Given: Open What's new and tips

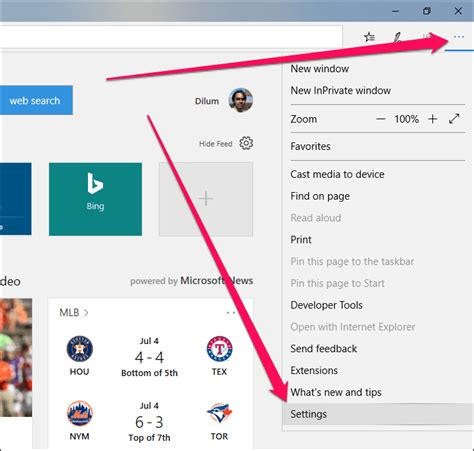Looking at the screenshot, I should click(x=336, y=392).
